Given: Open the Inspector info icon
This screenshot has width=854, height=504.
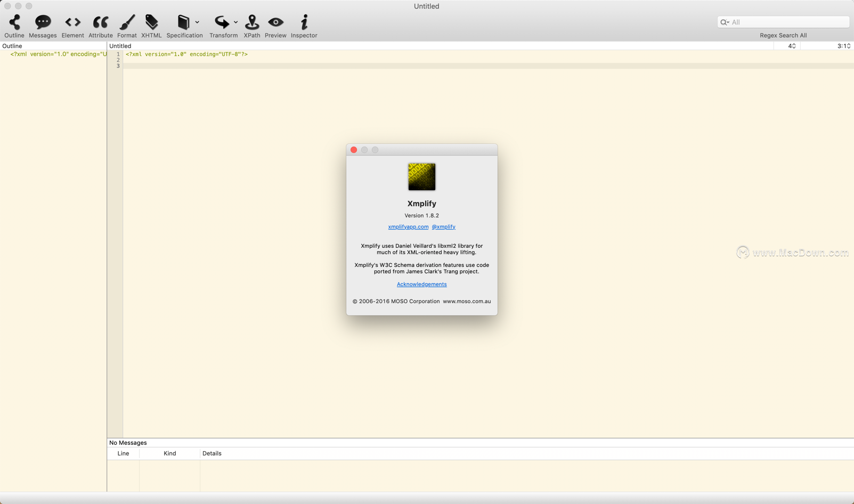Looking at the screenshot, I should click(304, 22).
